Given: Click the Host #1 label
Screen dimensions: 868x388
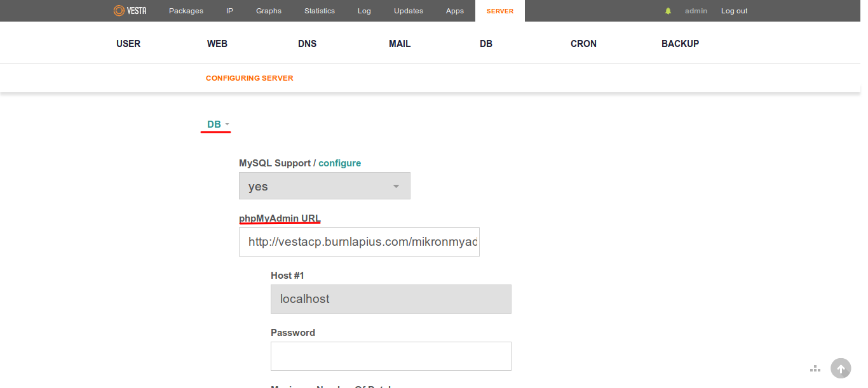Looking at the screenshot, I should (x=287, y=276).
